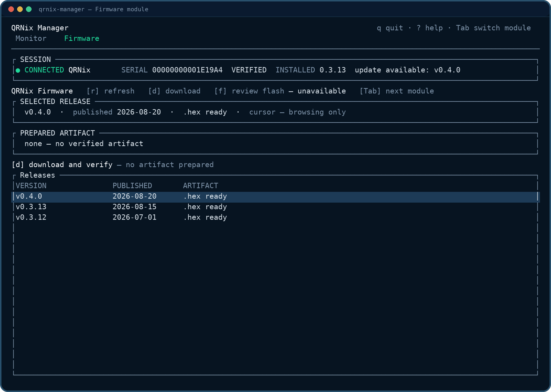The width and height of the screenshot is (551, 392).
Task: Click the yellow minimize window button
Action: point(20,9)
